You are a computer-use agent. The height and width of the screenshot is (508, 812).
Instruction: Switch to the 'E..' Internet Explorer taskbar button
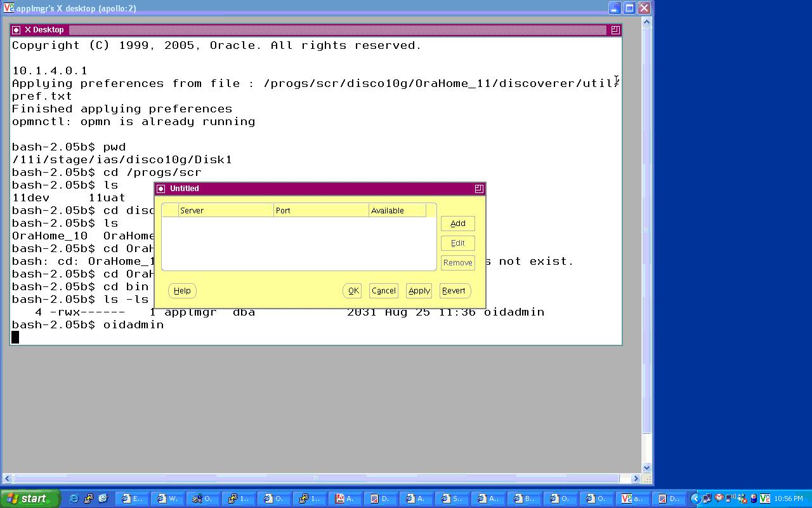pos(132,498)
